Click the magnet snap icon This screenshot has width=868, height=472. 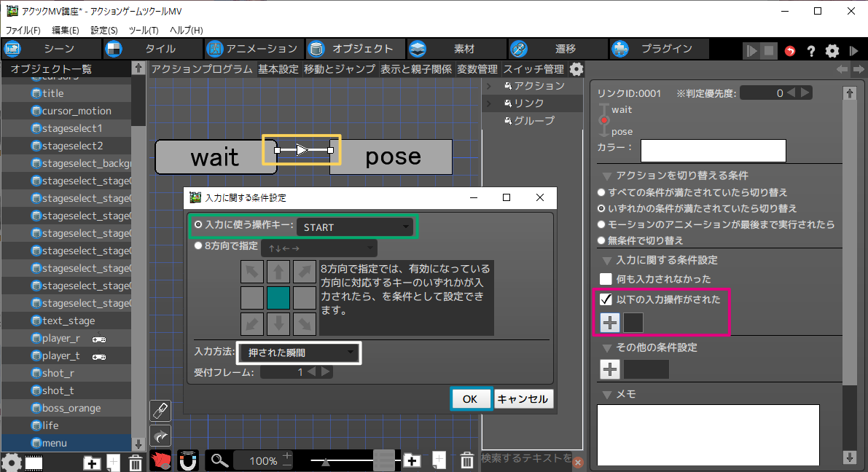[x=188, y=460]
